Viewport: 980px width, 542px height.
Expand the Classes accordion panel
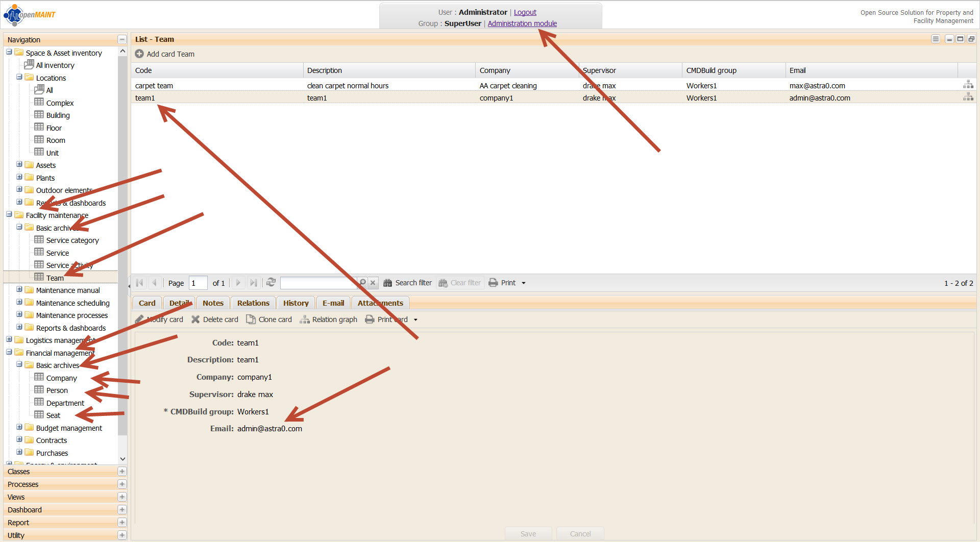tap(122, 472)
